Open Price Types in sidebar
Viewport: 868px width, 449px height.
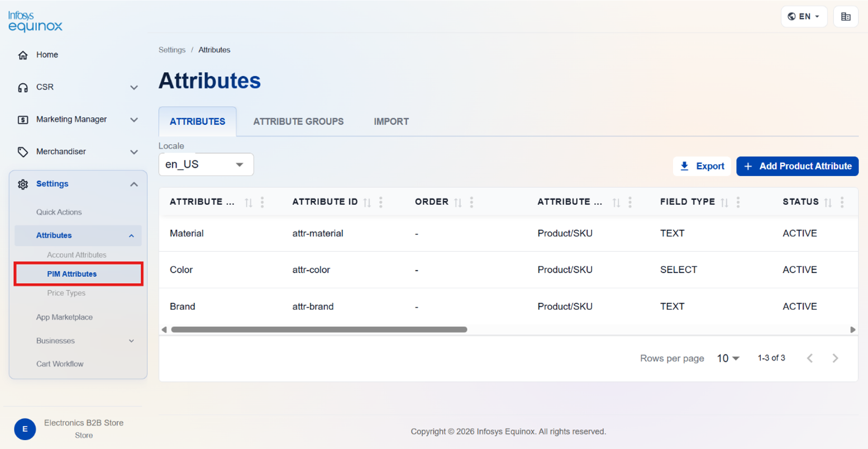(x=66, y=293)
